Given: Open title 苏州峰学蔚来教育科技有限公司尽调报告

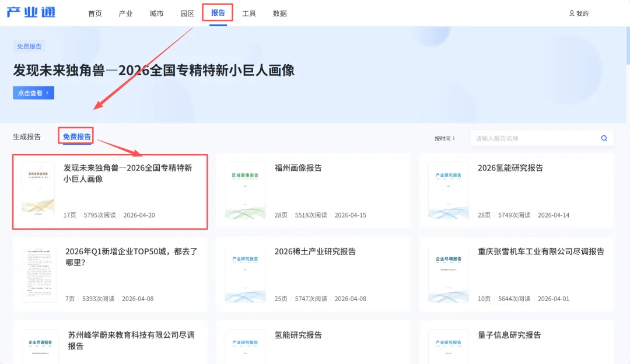Looking at the screenshot, I should (131, 340).
